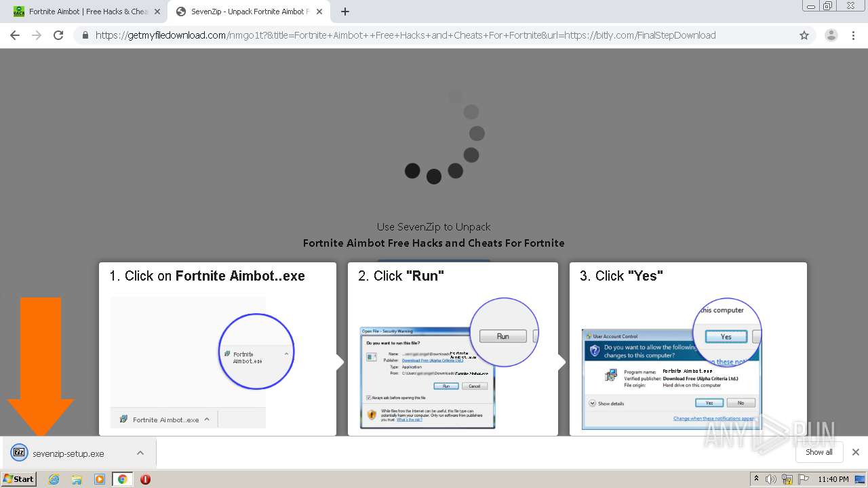Close the Fortnite Aimbot Free Hacks tab
This screenshot has height=488, width=868.
(157, 12)
